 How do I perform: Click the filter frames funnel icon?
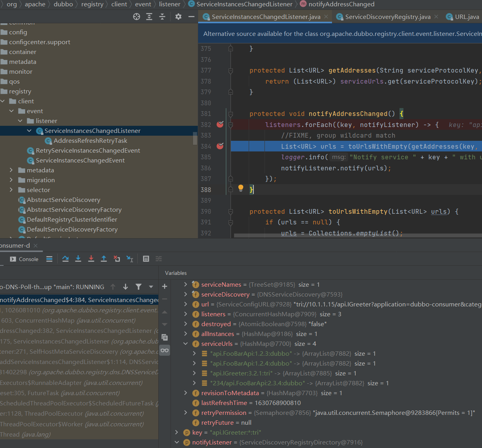139,287
